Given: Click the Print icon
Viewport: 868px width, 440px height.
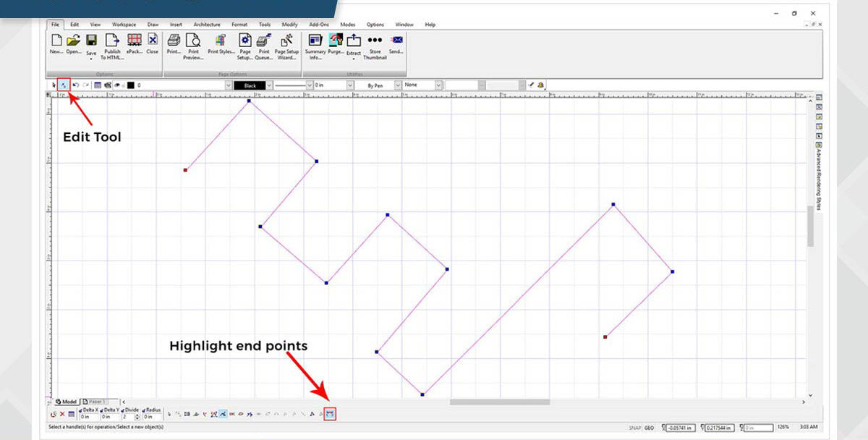Looking at the screenshot, I should pyautogui.click(x=174, y=40).
